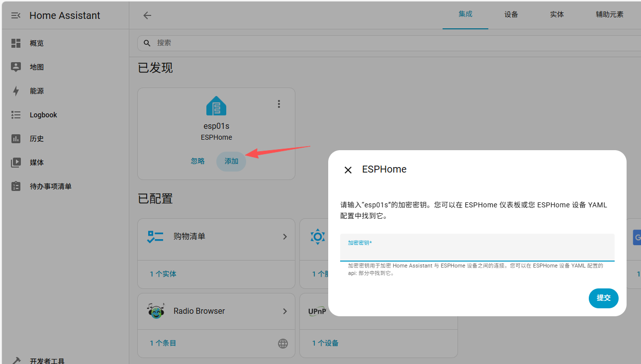Click the esp01s device name
Screen dimensions: 641x364
pyautogui.click(x=216, y=126)
